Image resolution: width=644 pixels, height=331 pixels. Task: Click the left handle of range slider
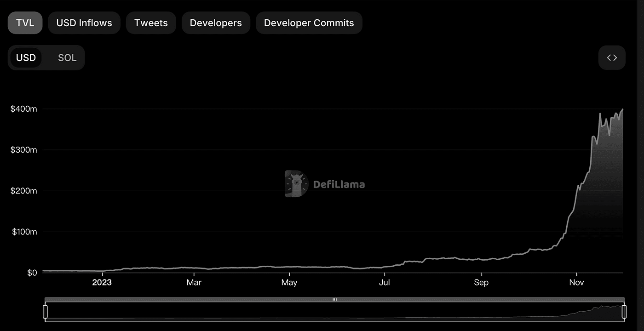coord(45,312)
